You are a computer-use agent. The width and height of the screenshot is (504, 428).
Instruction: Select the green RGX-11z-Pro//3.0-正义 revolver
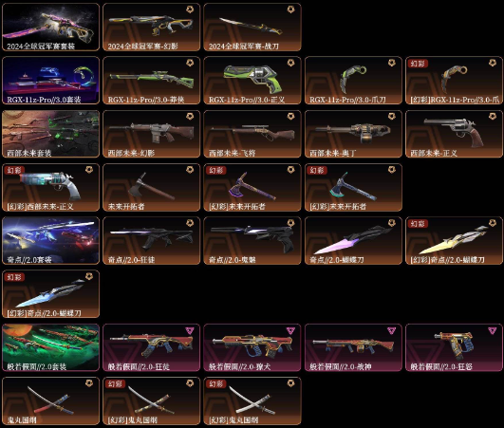pyautogui.click(x=252, y=81)
